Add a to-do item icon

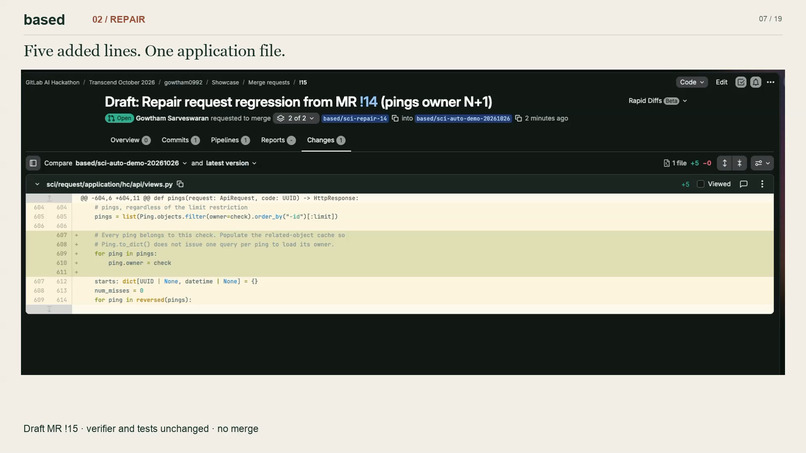(741, 82)
